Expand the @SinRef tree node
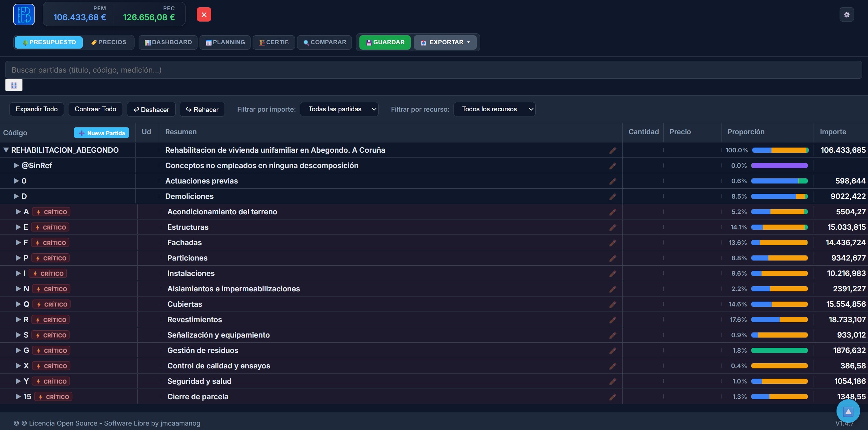This screenshot has width=868, height=430. tap(16, 165)
